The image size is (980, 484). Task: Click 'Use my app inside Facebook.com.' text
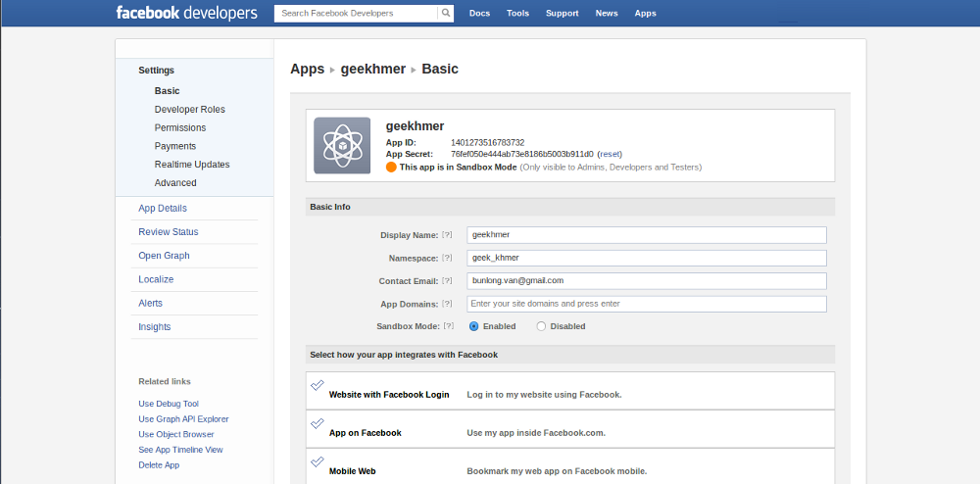(536, 433)
